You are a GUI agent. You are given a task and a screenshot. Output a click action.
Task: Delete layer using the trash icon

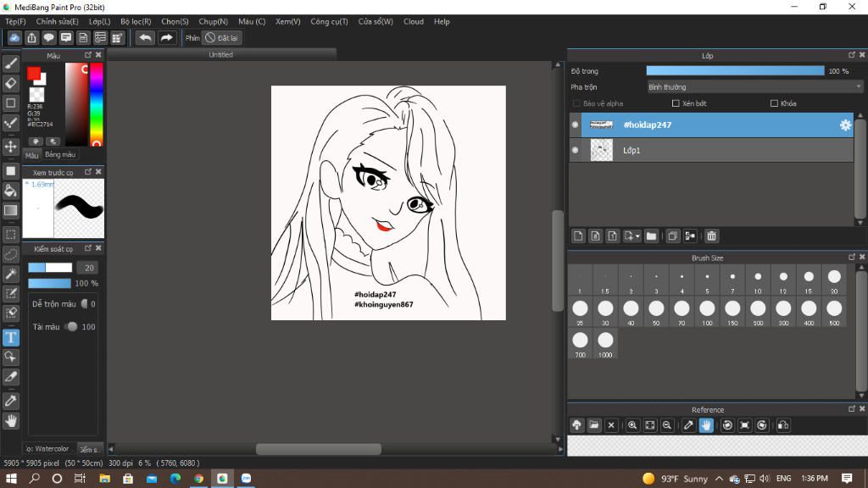point(712,236)
